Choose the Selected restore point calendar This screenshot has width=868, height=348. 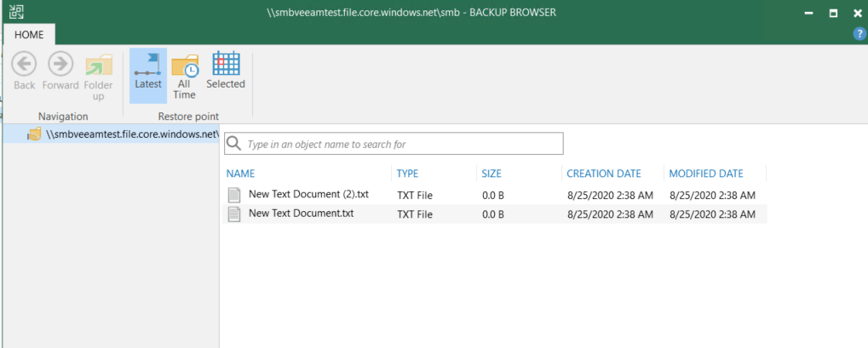coord(225,66)
